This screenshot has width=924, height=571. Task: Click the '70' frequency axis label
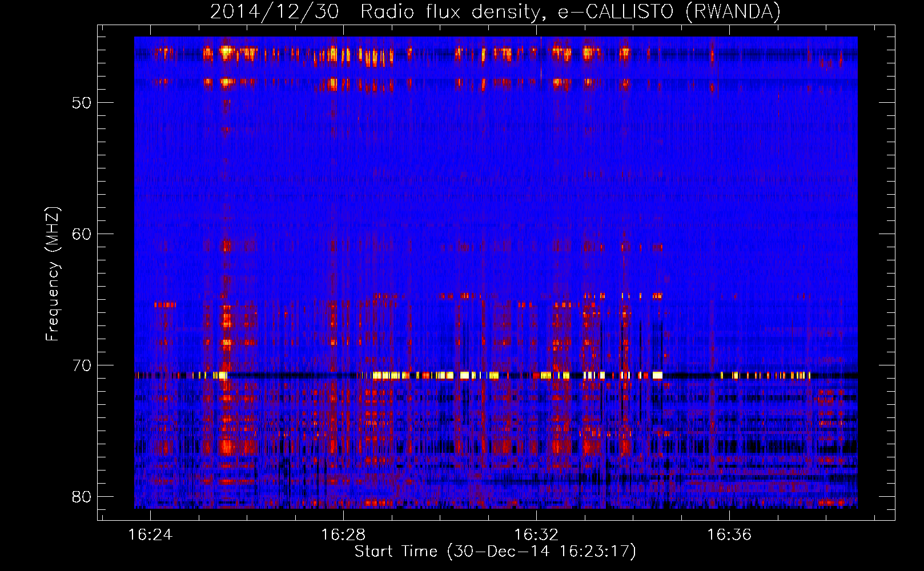click(x=82, y=366)
